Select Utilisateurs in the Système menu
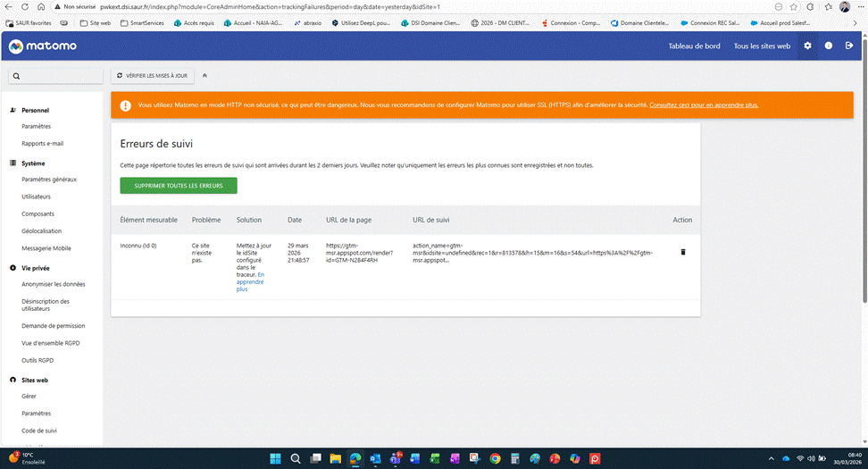Viewport: 868px width, 469px height. pyautogui.click(x=37, y=197)
